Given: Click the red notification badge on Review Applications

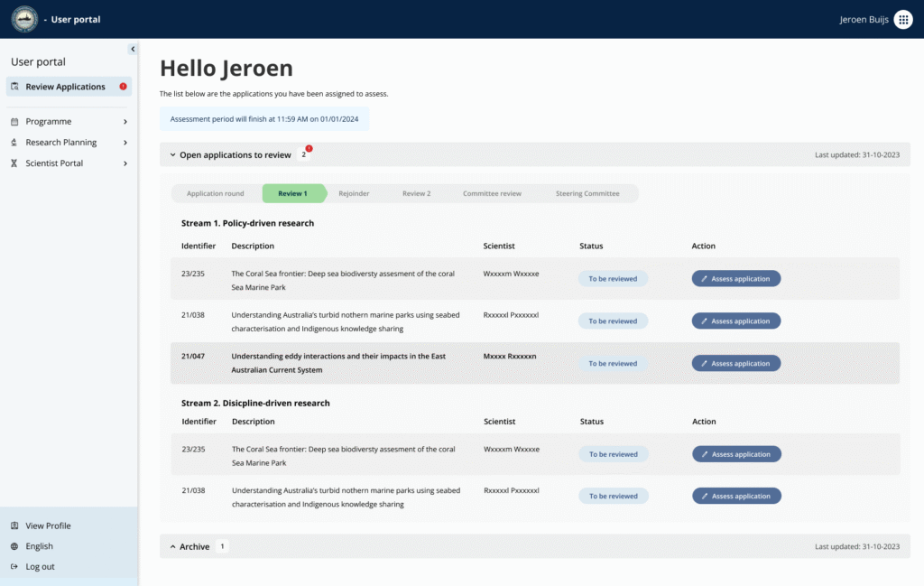Looking at the screenshot, I should [123, 87].
